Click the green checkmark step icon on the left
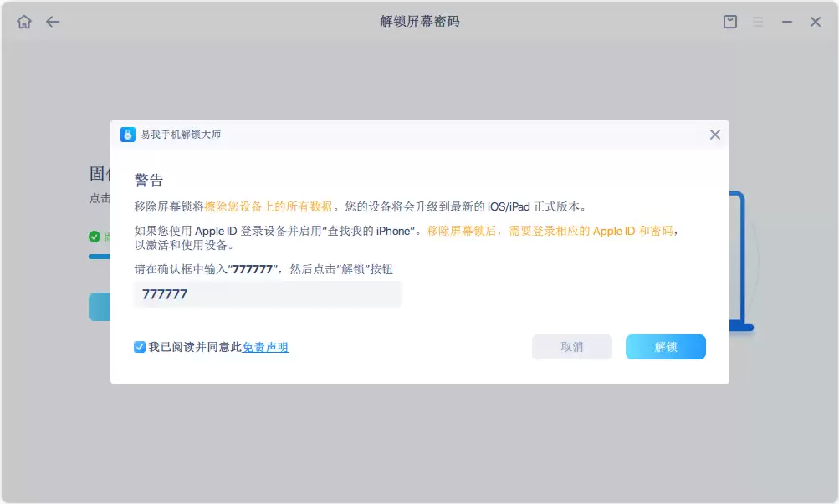This screenshot has width=839, height=504. pos(93,237)
